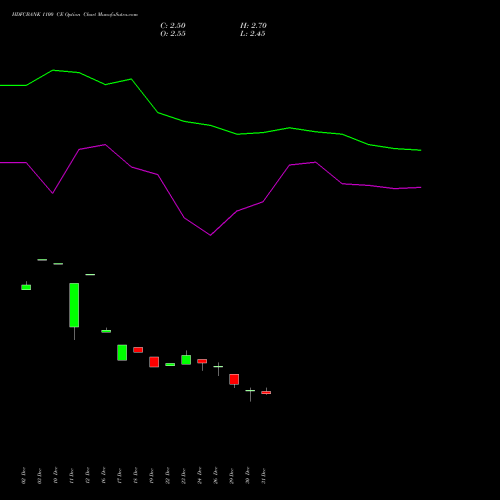The height and width of the screenshot is (500, 500).
Task: Click the red candle for 18 Dec
Action: click(x=138, y=350)
